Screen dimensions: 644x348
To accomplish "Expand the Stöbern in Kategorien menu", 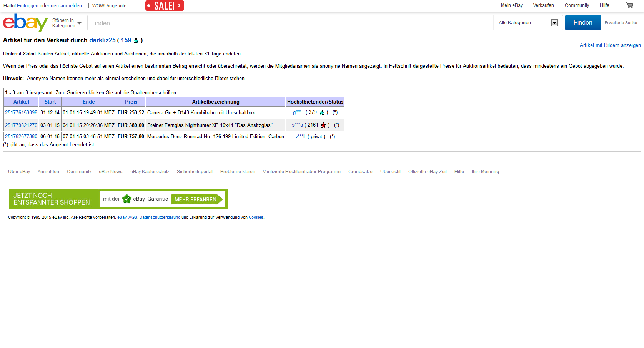I will pos(67,23).
